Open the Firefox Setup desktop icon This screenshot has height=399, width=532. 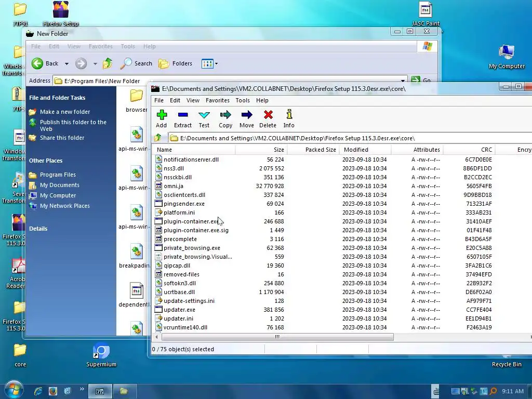point(61,14)
